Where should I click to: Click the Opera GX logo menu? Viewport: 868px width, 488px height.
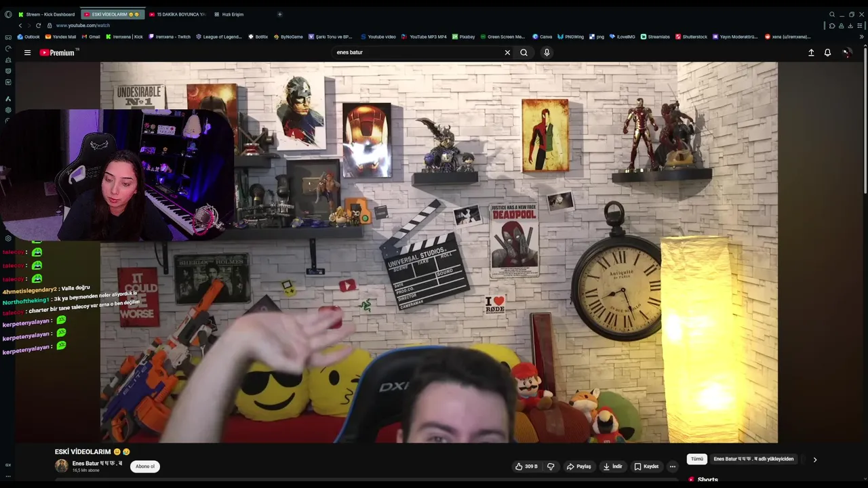click(x=8, y=14)
